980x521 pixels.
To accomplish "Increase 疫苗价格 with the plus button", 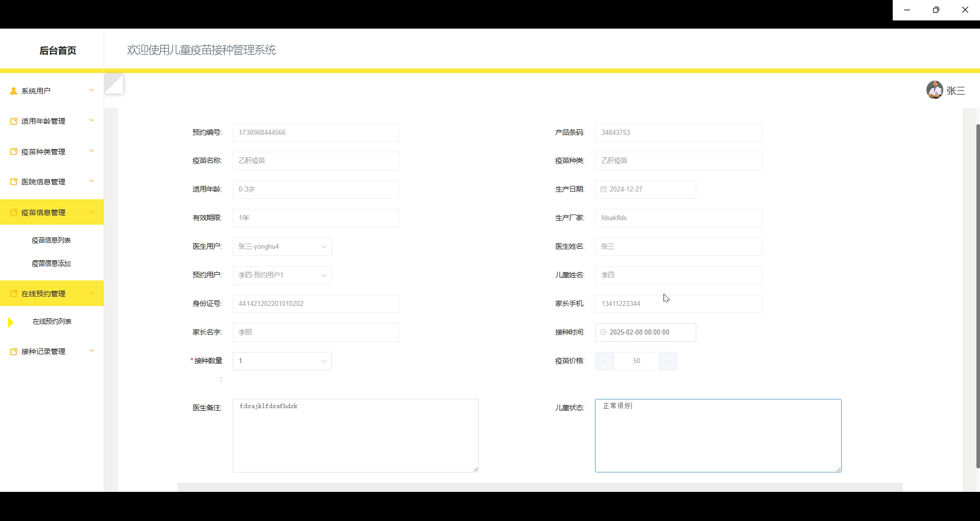I will tap(668, 361).
